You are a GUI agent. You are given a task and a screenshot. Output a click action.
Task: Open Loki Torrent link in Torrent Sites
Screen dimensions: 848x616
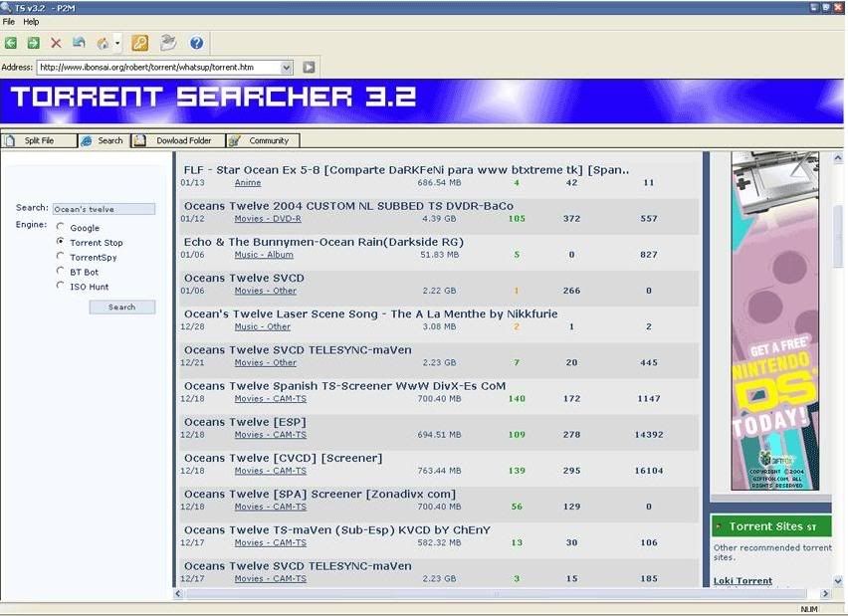click(x=742, y=581)
